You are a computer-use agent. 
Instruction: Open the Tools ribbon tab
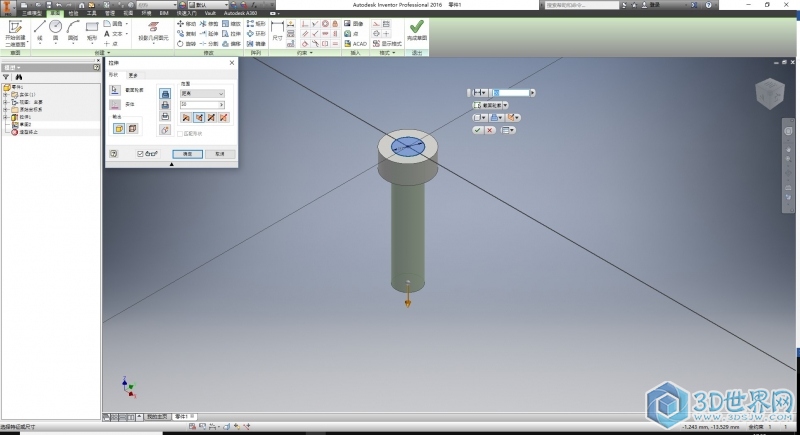click(x=91, y=13)
